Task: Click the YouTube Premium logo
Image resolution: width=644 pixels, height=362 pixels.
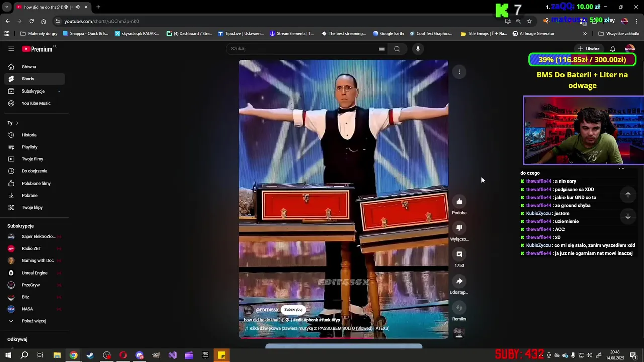Action: 37,49
